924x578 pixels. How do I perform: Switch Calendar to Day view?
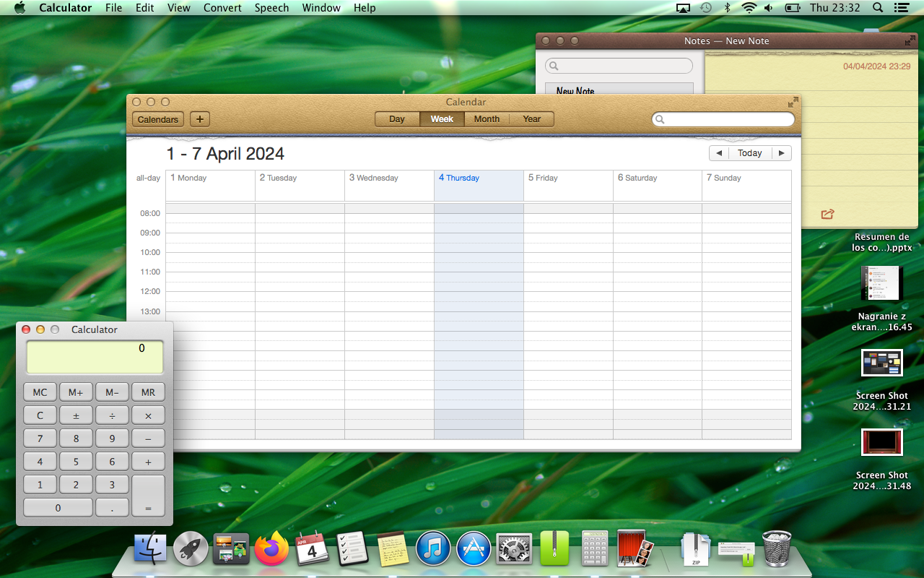click(397, 119)
